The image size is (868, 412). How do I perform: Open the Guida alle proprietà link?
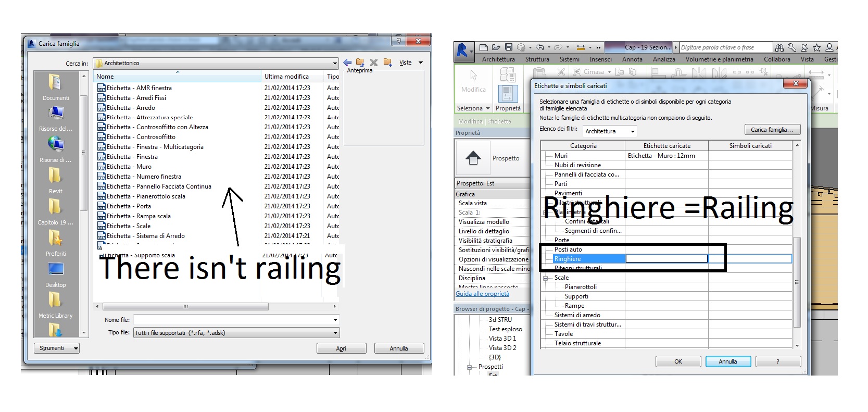482,294
